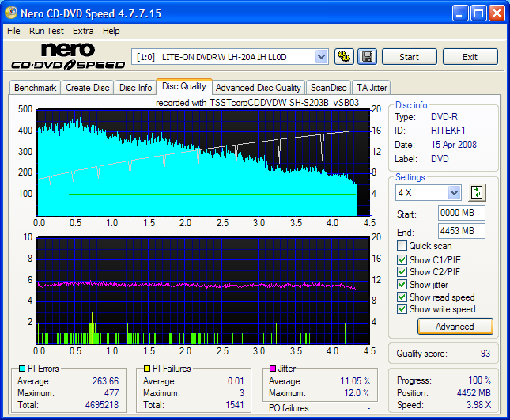The width and height of the screenshot is (510, 420).
Task: Click the Nero CD-DVD Speed logo
Action: tap(67, 57)
